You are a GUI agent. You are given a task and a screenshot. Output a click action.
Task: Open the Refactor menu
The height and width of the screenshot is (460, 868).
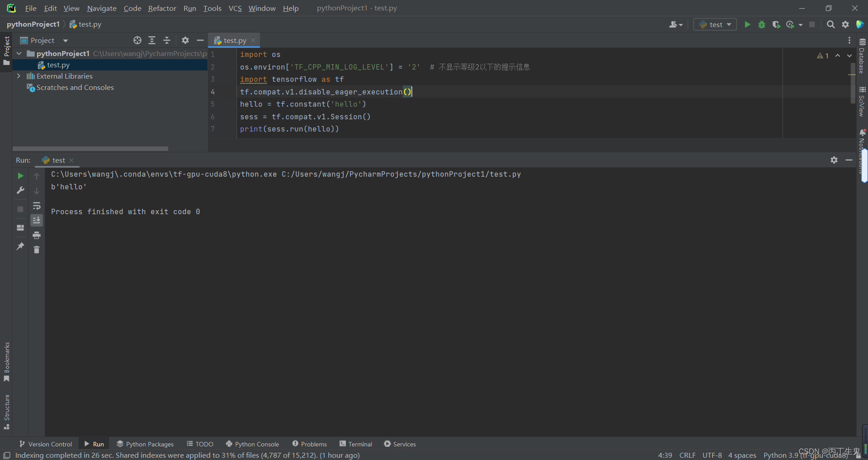[x=162, y=8]
